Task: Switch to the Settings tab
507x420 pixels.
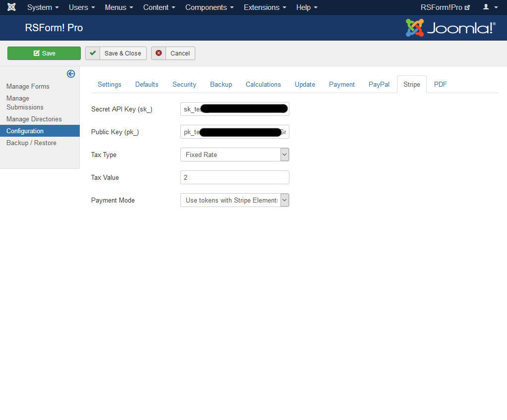Action: [110, 84]
